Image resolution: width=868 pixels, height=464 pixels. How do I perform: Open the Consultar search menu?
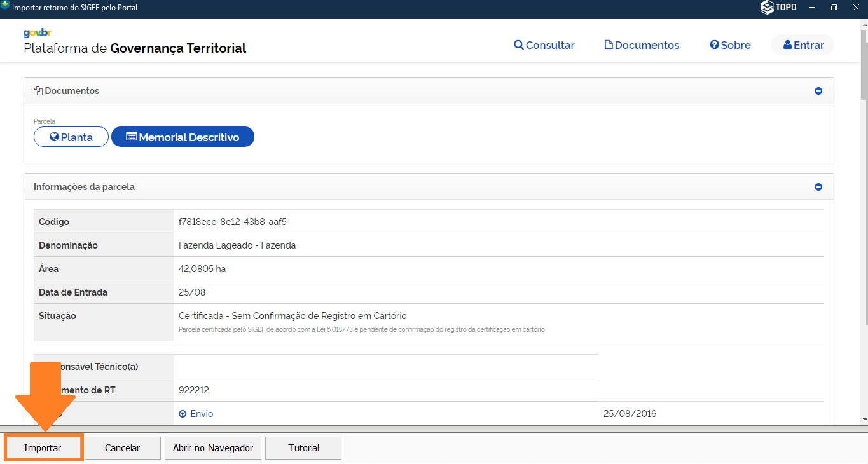tap(544, 45)
